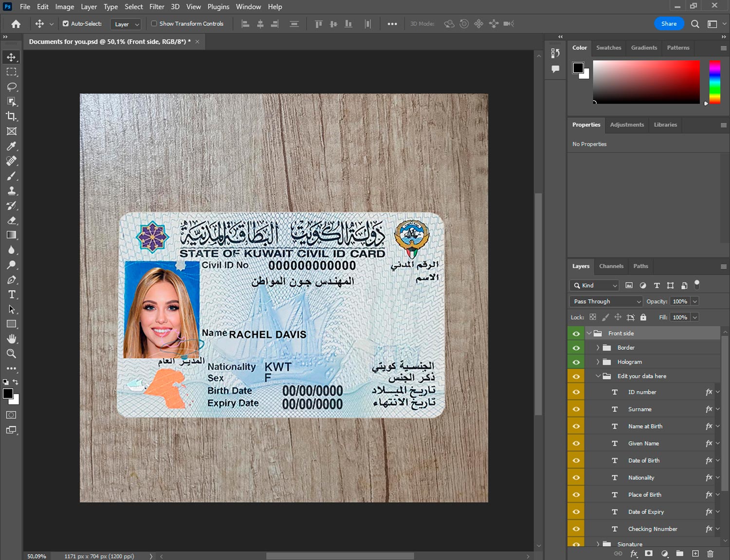Uncheck the Auto-Select checkbox

[x=66, y=23]
